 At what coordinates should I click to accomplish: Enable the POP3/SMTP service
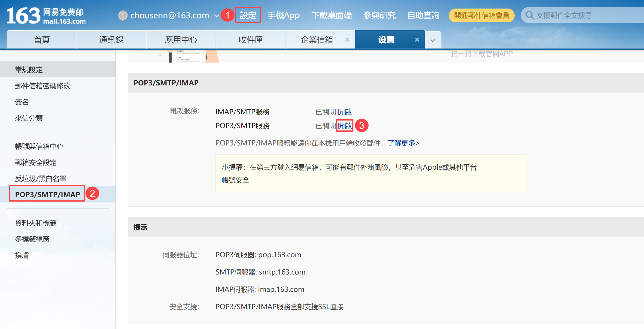coord(345,125)
